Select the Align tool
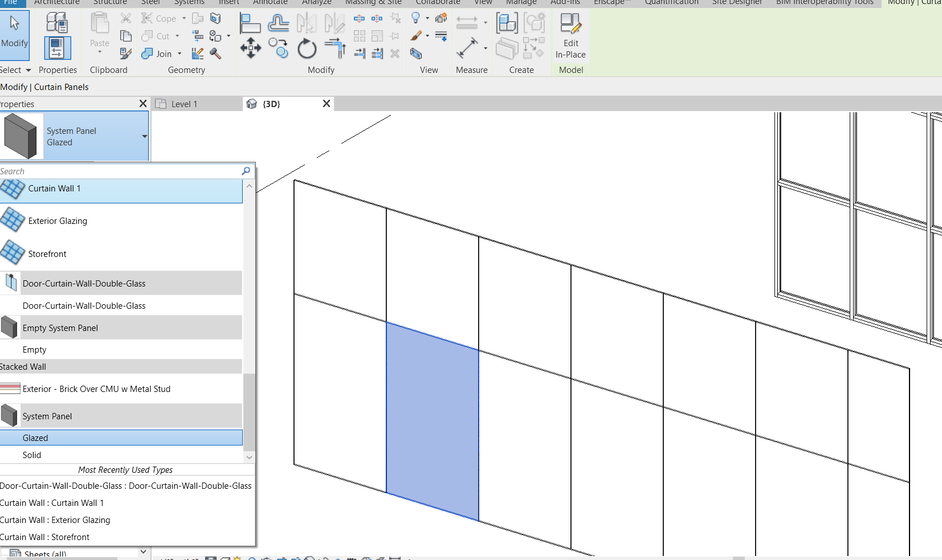942x560 pixels. pos(251,24)
